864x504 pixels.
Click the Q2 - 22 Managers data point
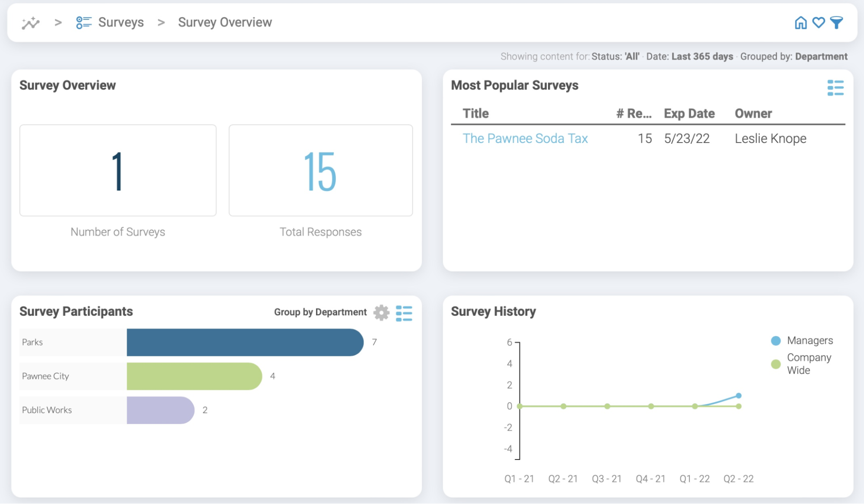click(739, 396)
